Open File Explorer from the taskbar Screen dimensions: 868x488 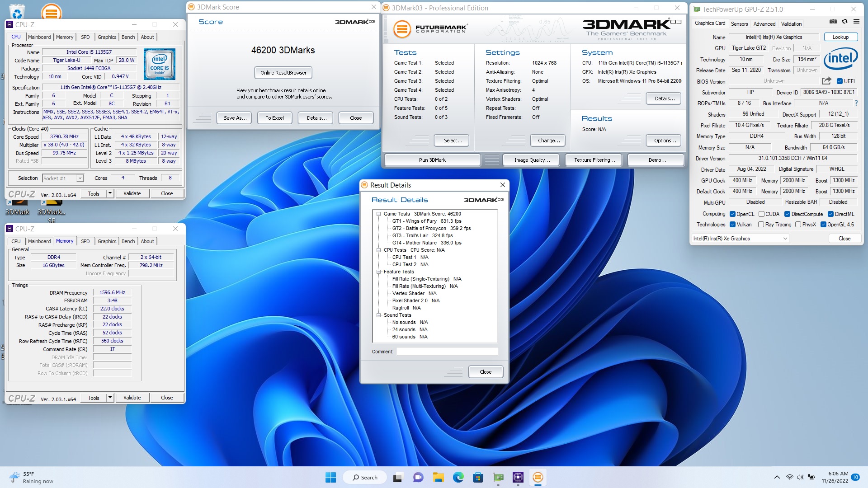[x=438, y=477]
